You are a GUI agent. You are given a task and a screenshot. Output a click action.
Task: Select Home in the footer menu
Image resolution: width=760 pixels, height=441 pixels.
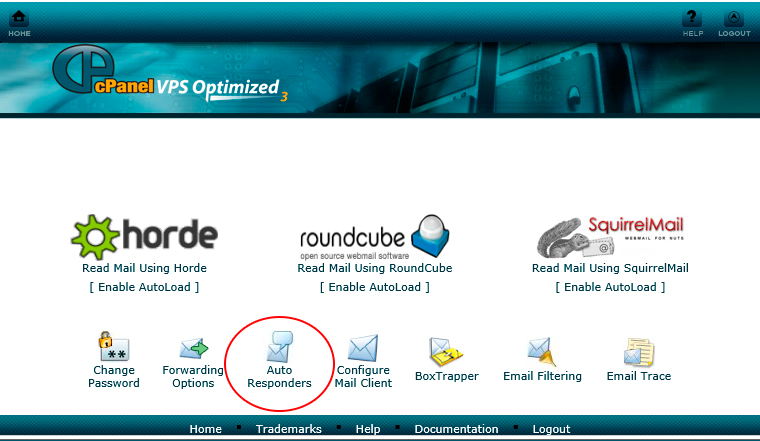(x=206, y=429)
